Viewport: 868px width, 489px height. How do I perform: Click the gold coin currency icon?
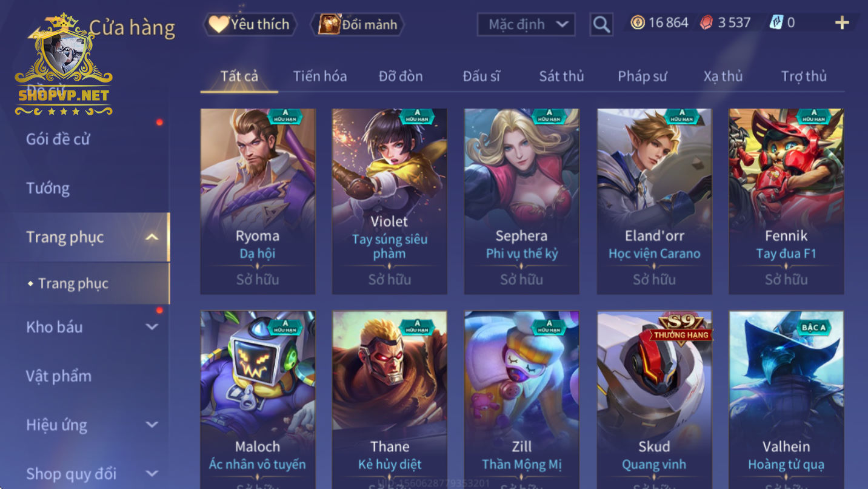point(637,23)
